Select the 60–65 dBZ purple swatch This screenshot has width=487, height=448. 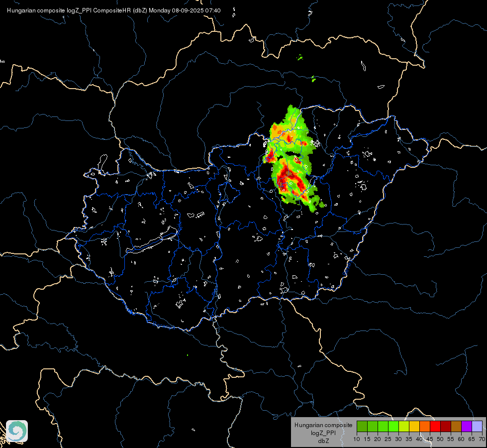tap(467, 426)
